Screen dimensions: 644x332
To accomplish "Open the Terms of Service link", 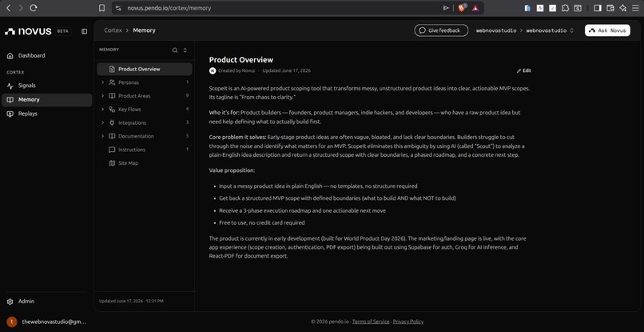I will pos(371,322).
